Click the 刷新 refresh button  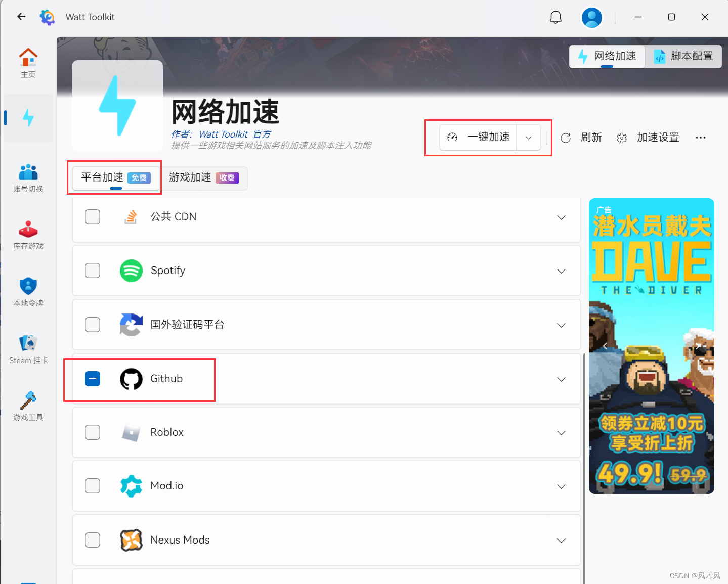(x=581, y=138)
